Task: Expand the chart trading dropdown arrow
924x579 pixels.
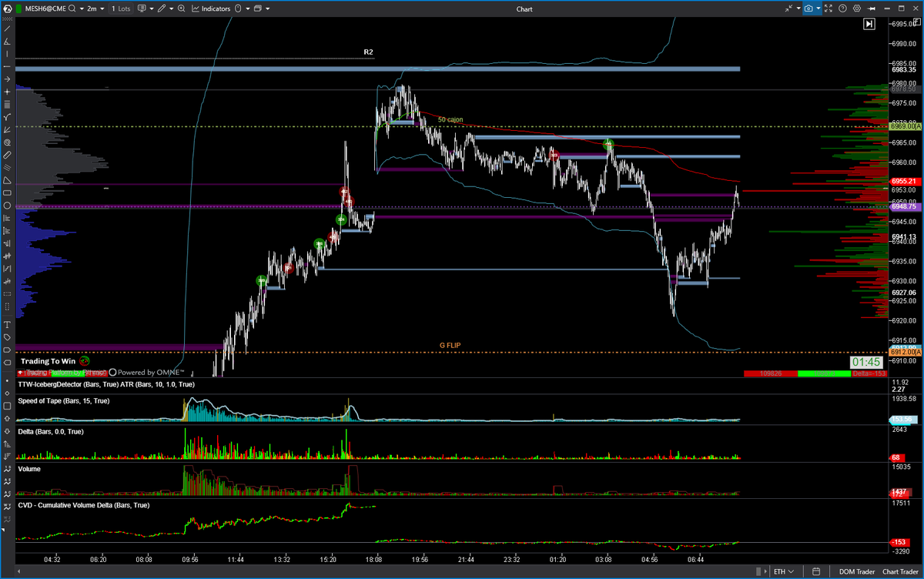Action: 151,8
